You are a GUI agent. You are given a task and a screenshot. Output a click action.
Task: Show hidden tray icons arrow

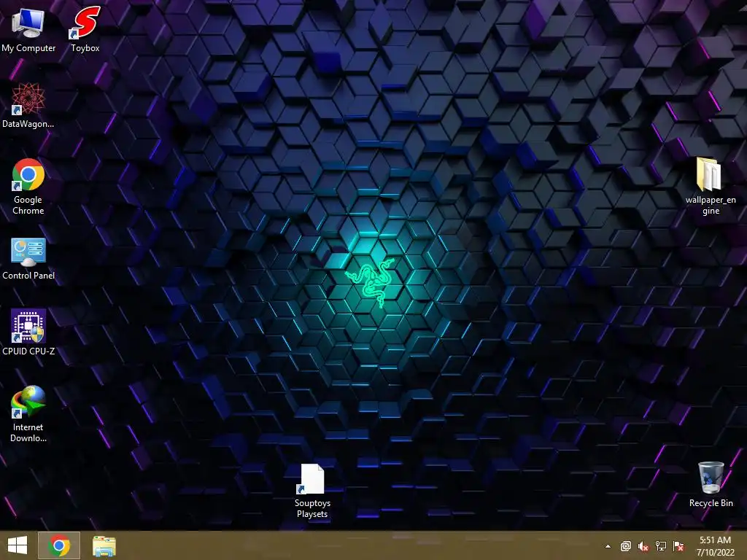pos(608,546)
